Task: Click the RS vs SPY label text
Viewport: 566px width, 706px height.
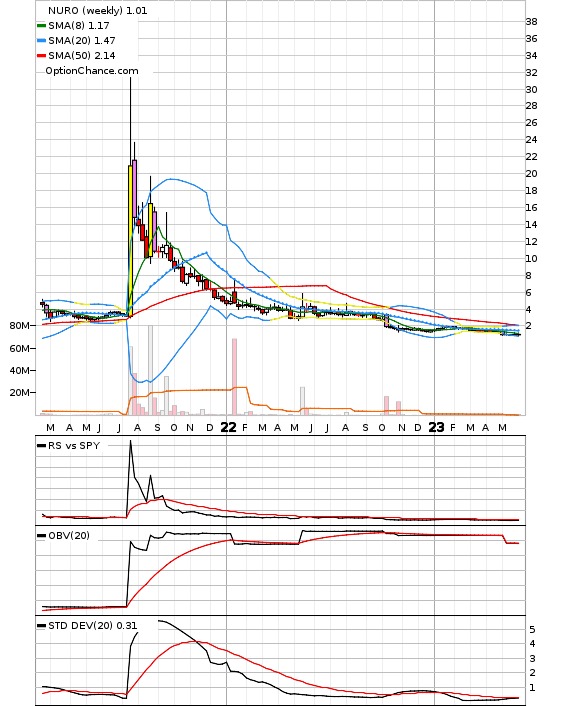Action: pyautogui.click(x=74, y=446)
